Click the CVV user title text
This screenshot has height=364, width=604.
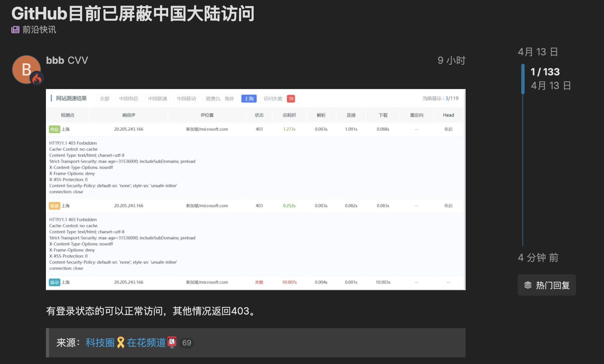78,60
